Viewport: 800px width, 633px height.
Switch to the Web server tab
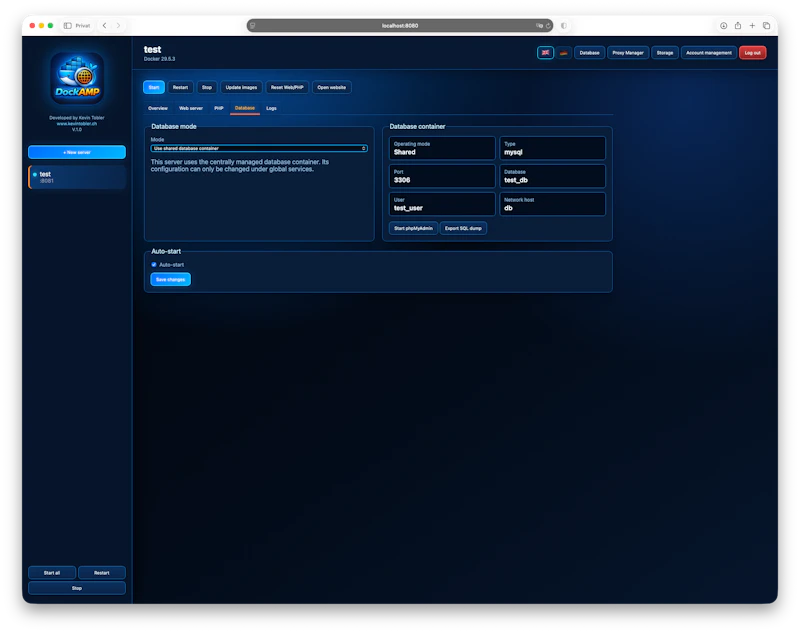tap(191, 108)
